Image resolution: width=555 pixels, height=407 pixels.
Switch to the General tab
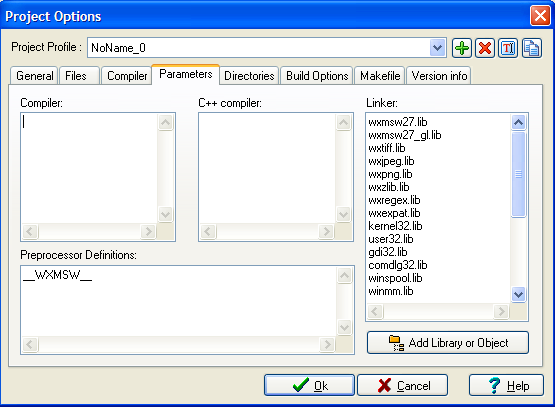click(x=34, y=76)
